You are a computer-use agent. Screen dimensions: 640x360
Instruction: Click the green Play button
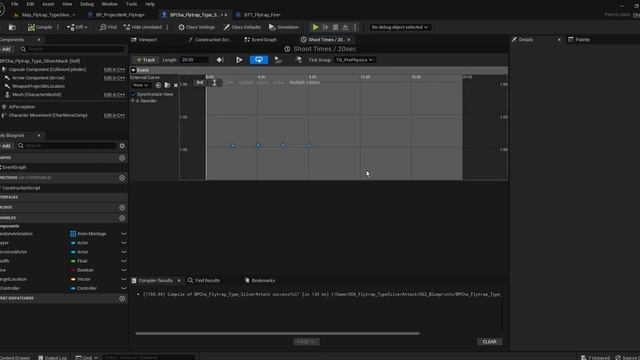coord(316,27)
